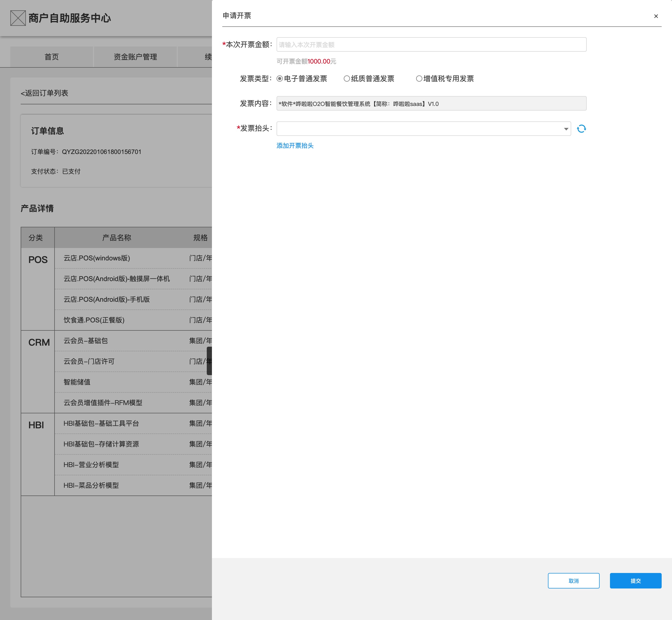Image resolution: width=672 pixels, height=620 pixels.
Task: Select 纸质普通发票 radio button
Action: tap(347, 79)
